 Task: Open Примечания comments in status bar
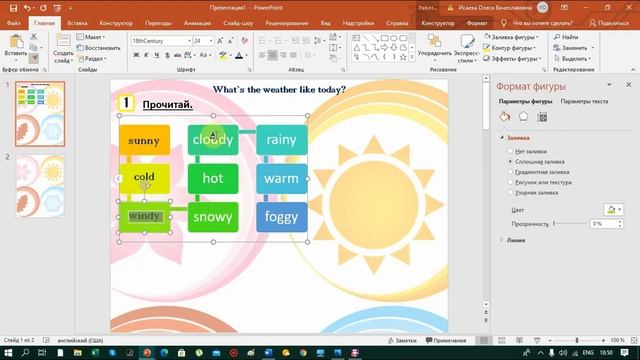446,340
